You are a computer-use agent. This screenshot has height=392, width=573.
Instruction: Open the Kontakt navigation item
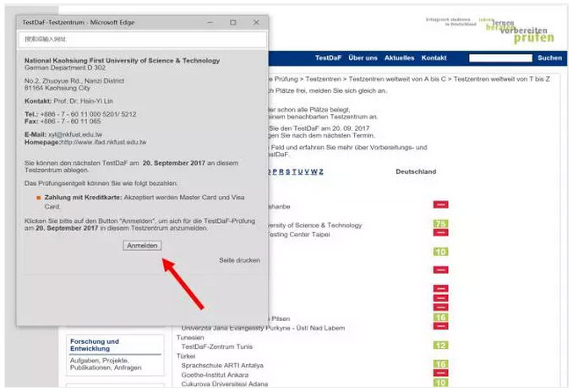[434, 57]
